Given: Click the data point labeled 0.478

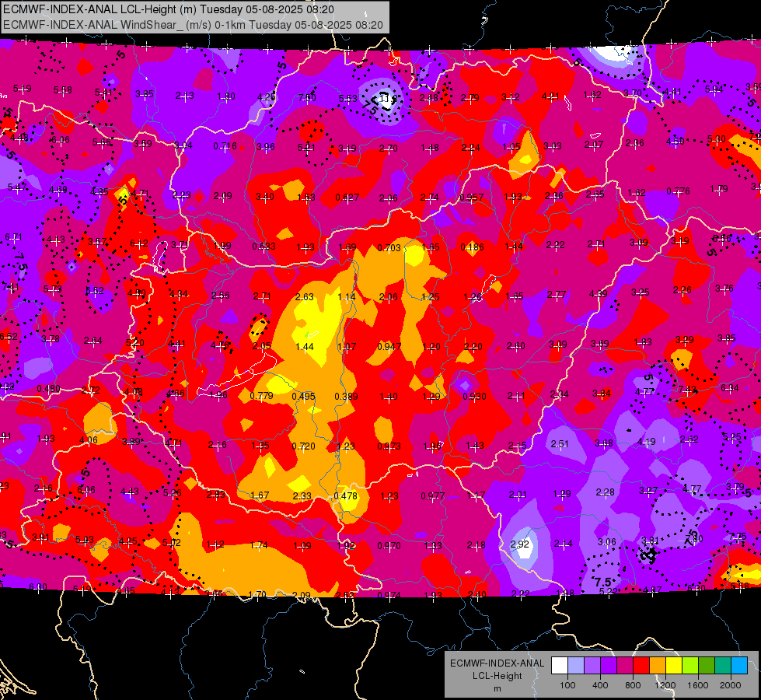Looking at the screenshot, I should coord(346,496).
